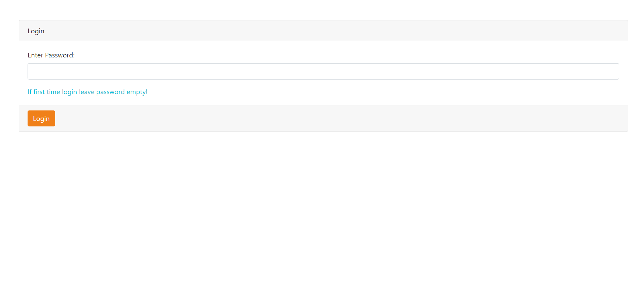Click the 'Enter Password:' label
The image size is (644, 296).
[51, 55]
